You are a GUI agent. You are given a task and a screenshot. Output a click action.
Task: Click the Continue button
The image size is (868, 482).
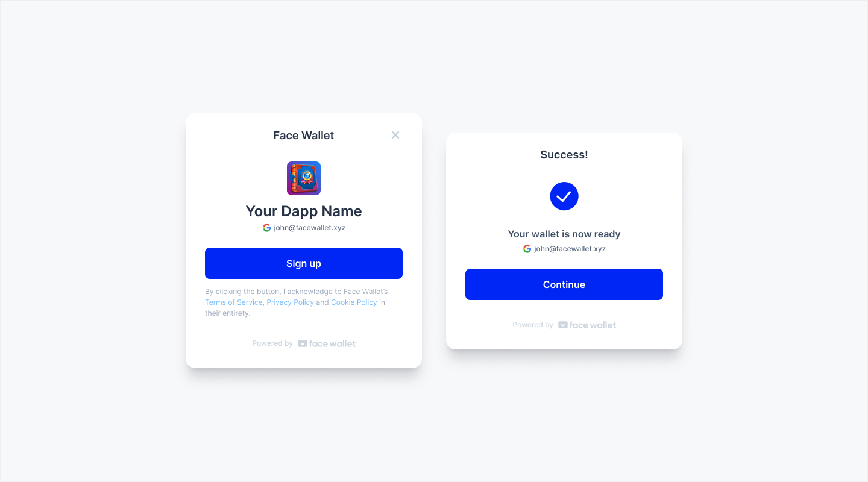click(564, 284)
